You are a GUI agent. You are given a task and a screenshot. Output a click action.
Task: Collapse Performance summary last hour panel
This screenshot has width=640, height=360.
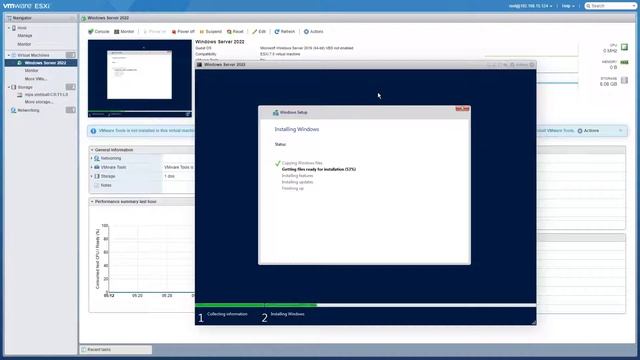click(92, 202)
